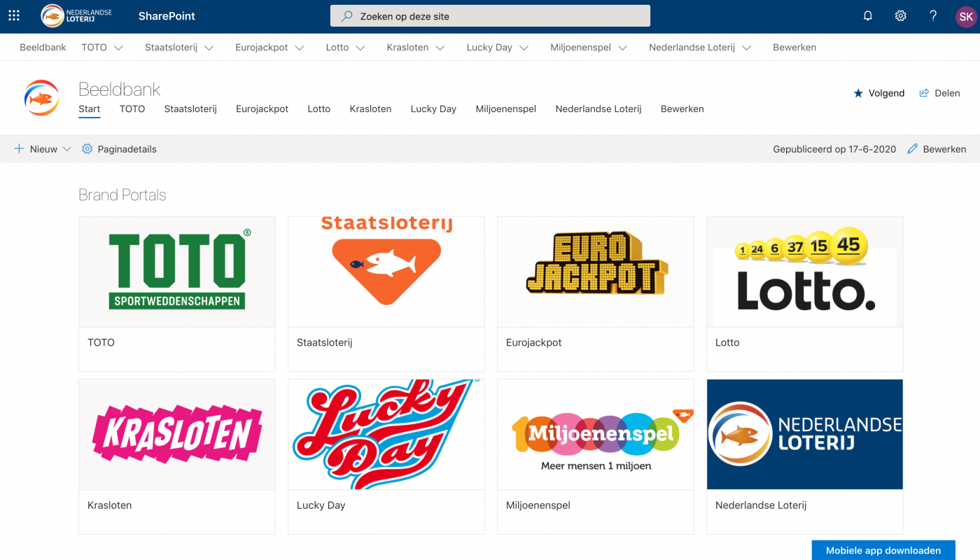Screen dimensions: 980x560
Task: Open the settings gear icon
Action: (901, 15)
